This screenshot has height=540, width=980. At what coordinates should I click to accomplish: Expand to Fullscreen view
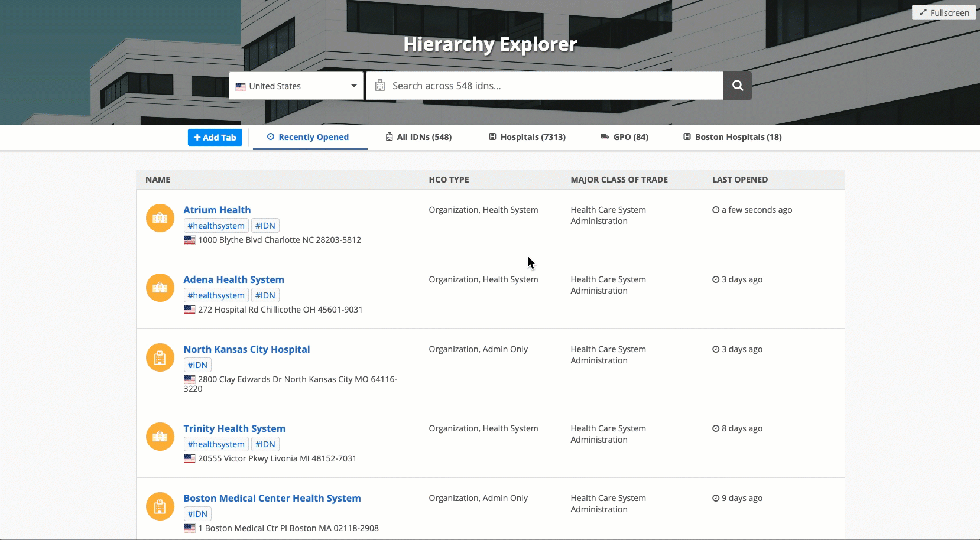coord(944,12)
